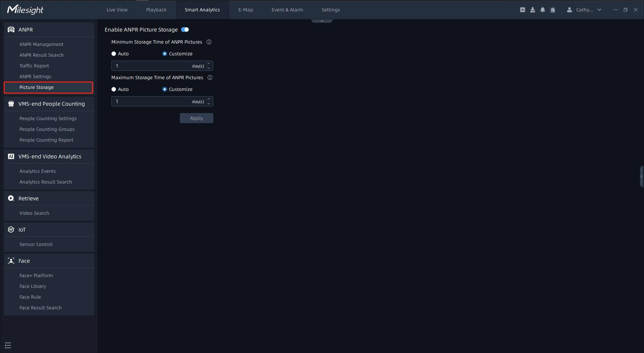Open the download manager icon
Screen dimensions: 644x353
tap(533, 10)
